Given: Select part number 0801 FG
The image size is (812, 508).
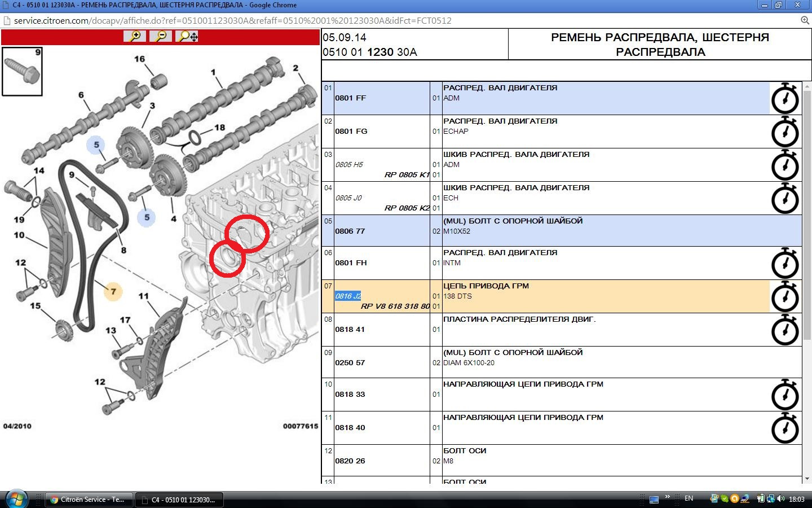Looking at the screenshot, I should point(351,132).
